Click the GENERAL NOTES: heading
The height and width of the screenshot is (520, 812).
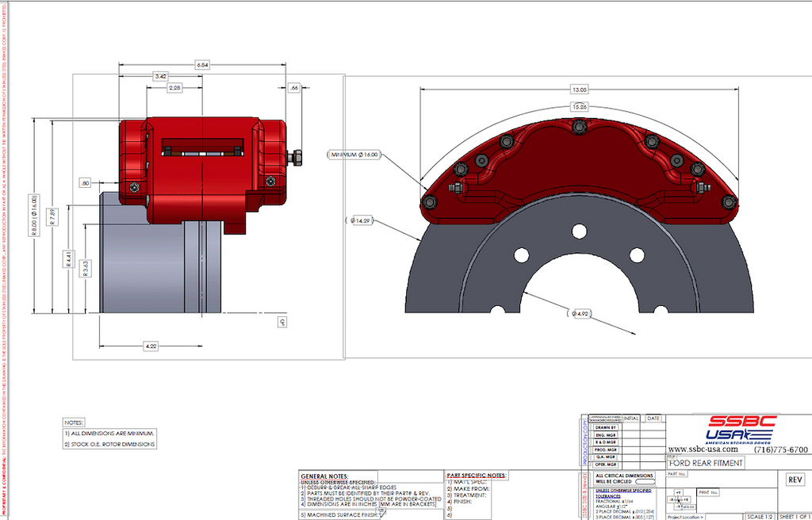[324, 476]
